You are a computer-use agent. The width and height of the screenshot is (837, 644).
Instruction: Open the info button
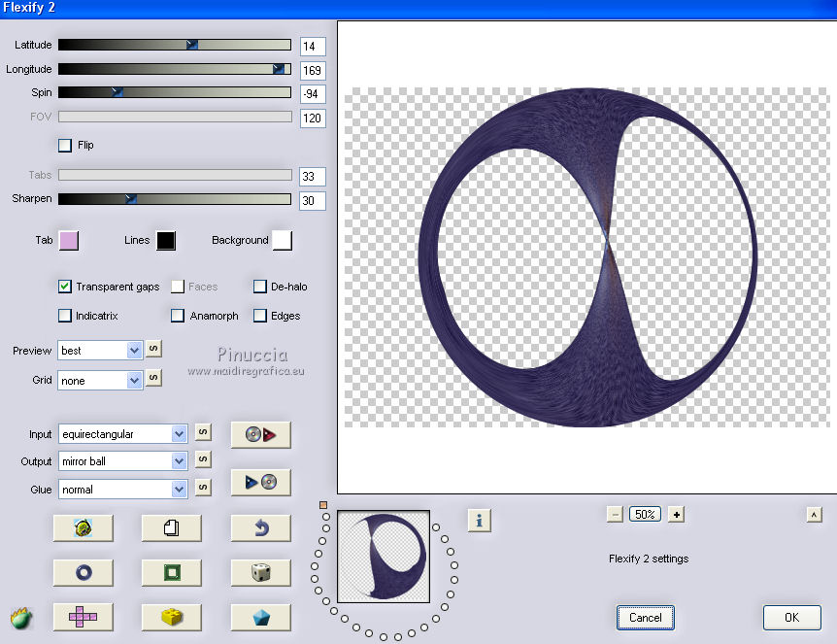pyautogui.click(x=480, y=520)
